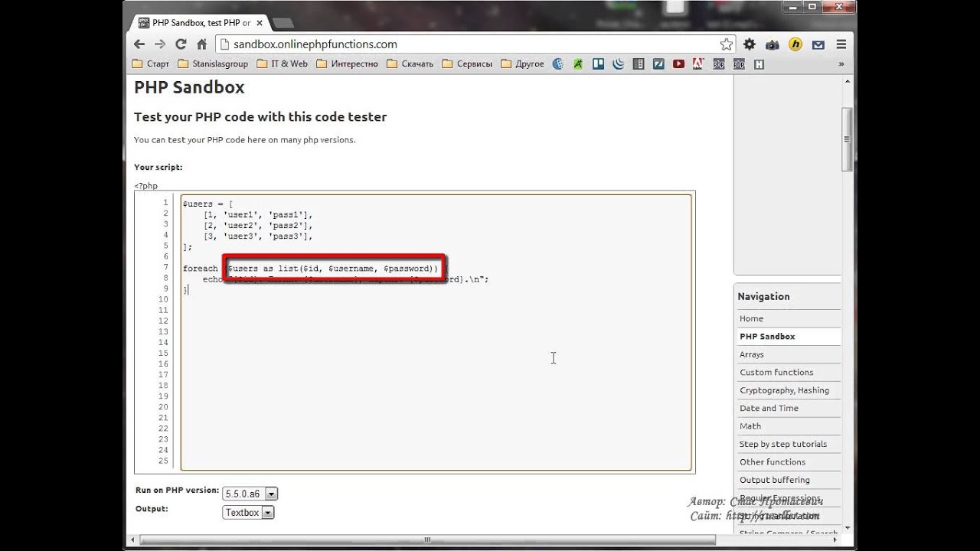The width and height of the screenshot is (980, 551).
Task: Open the Adobe bookmark icon
Action: (x=697, y=64)
